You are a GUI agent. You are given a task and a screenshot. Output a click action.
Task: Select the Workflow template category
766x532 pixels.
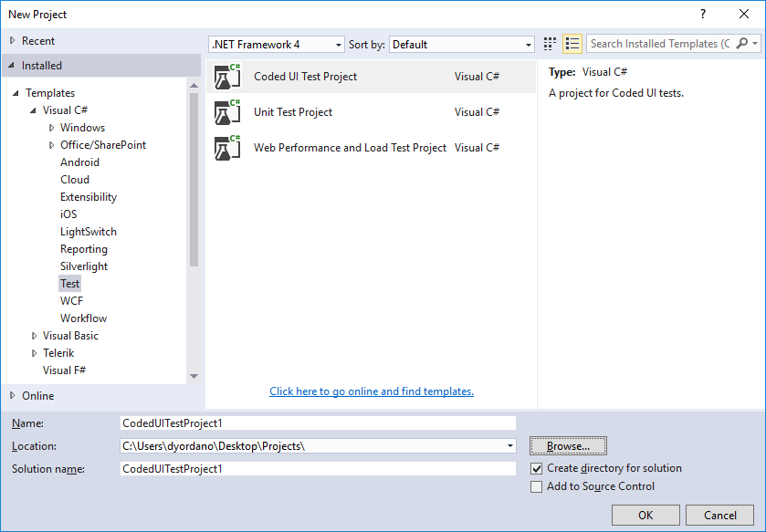[83, 318]
